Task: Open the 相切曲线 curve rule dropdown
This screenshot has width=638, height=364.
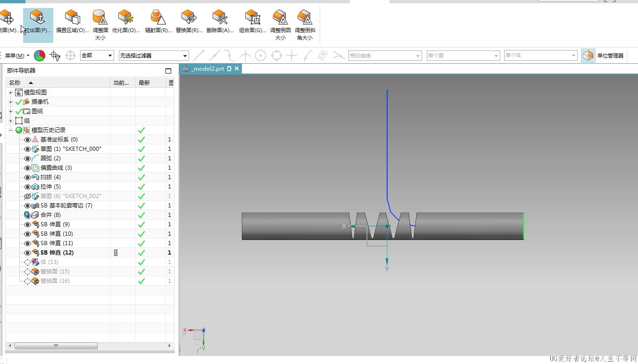Action: [385, 56]
